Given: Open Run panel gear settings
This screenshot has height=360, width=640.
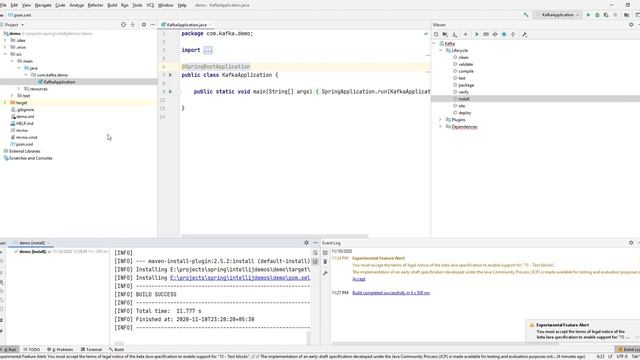Looking at the screenshot, I should (307, 243).
